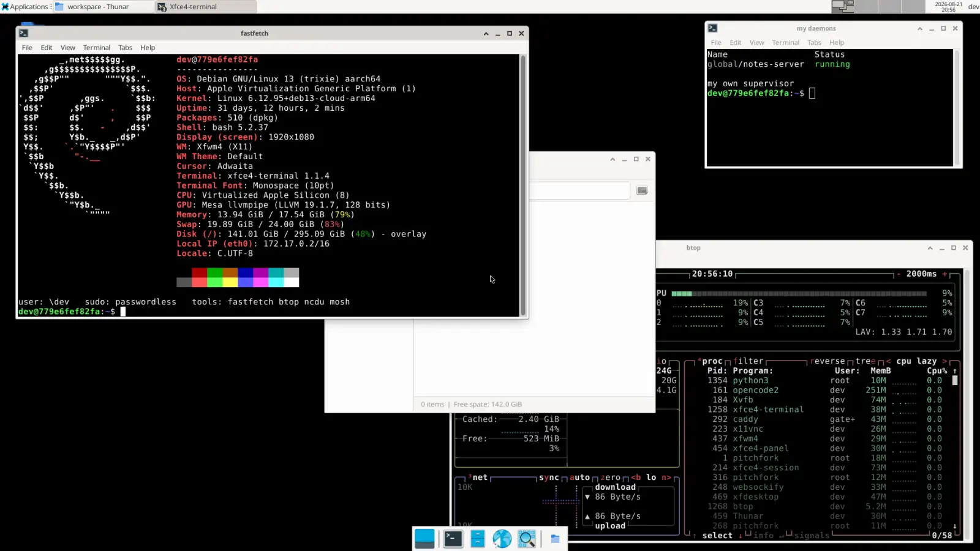
Task: Open the dev user menu in the top panel
Action: 973,7
